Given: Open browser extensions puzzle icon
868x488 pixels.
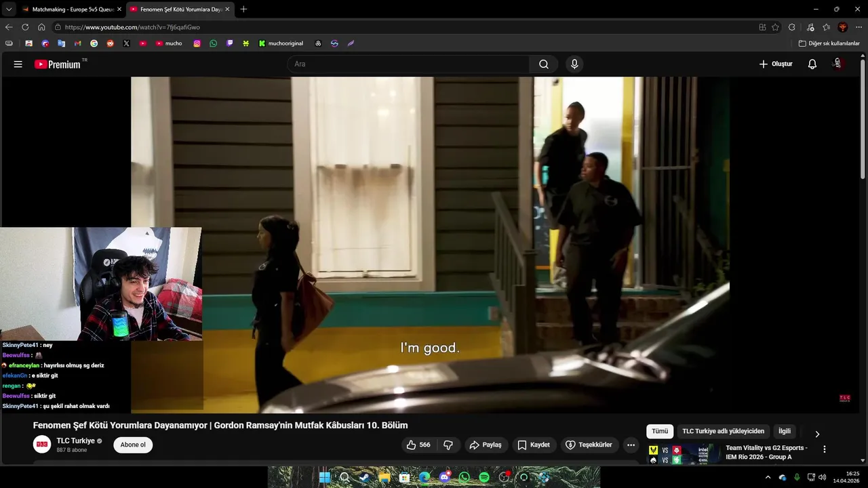Looking at the screenshot, I should [791, 27].
